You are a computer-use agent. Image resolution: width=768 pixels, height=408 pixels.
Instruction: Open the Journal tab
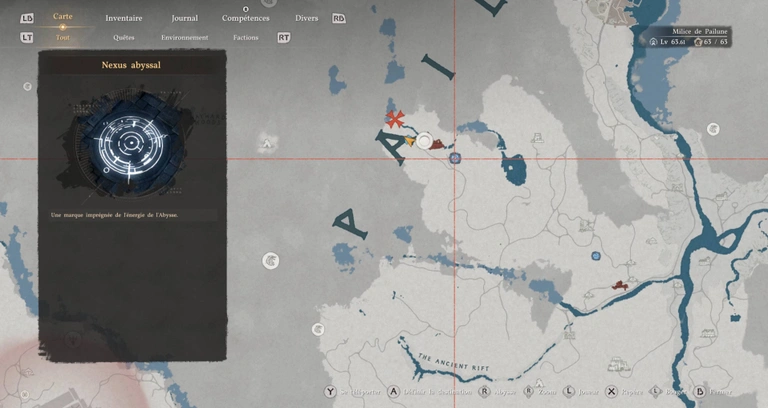pos(185,18)
